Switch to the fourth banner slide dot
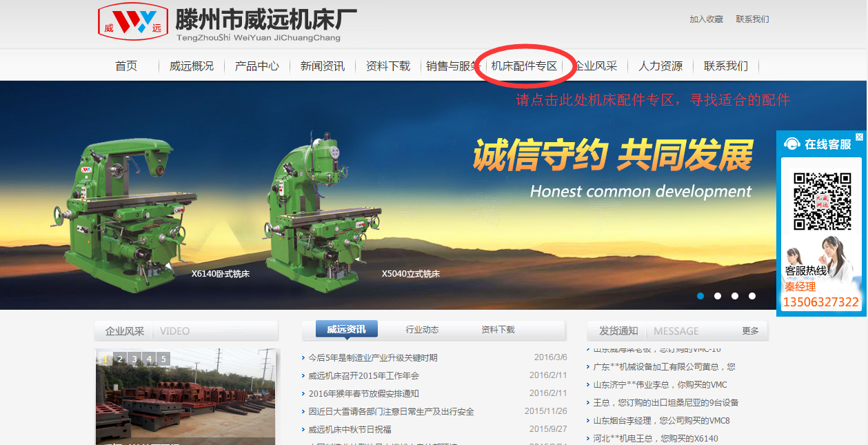Screen dimensions: 868x445 tap(752, 296)
